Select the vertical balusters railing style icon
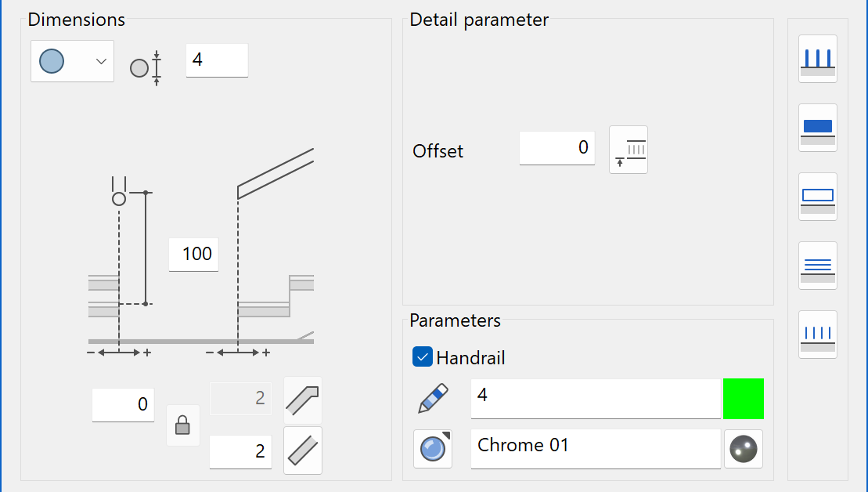Viewport: 868px width, 492px height. [x=818, y=59]
